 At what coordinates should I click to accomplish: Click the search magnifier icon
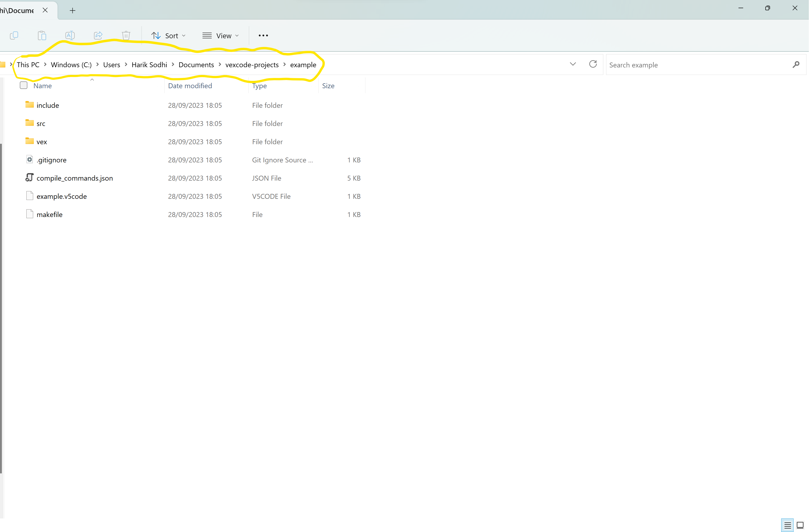pos(796,65)
